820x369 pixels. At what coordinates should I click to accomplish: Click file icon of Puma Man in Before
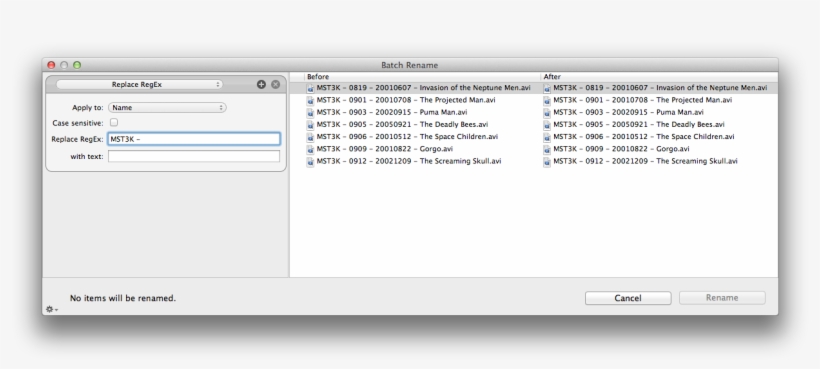tap(310, 112)
